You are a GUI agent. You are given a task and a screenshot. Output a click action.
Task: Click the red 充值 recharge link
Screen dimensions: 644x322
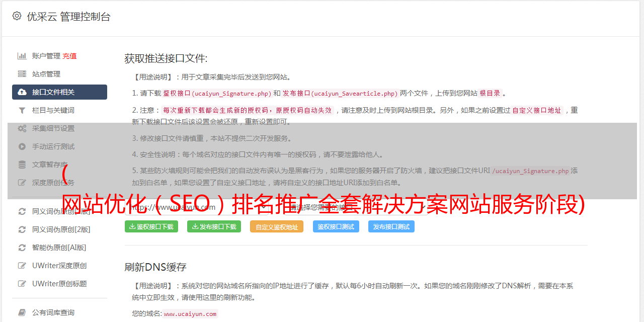pyautogui.click(x=69, y=56)
